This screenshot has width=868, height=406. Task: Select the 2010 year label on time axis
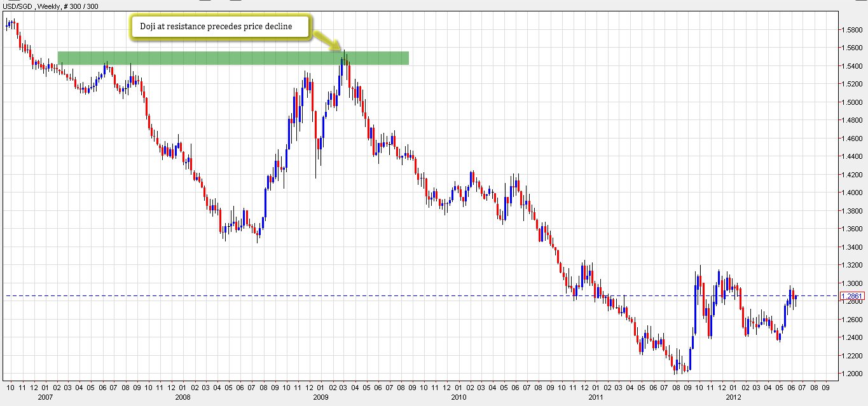[457, 396]
